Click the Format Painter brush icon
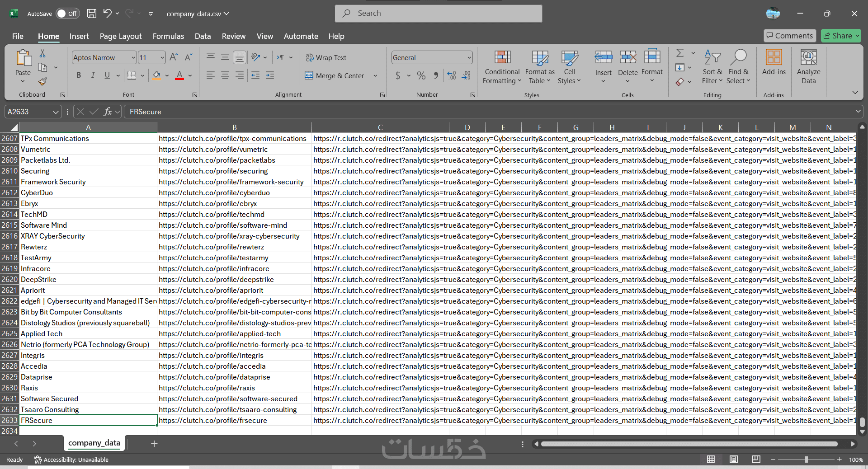This screenshot has width=868, height=469. (x=42, y=81)
